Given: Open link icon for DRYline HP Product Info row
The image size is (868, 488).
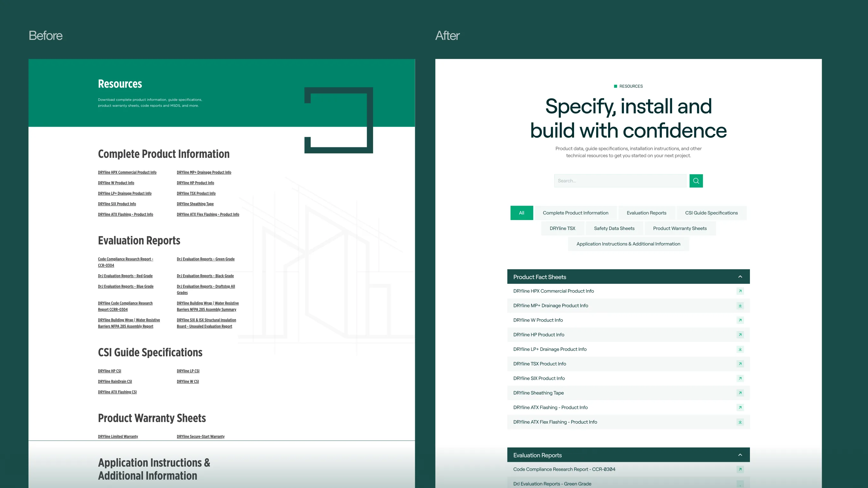Looking at the screenshot, I should 740,335.
